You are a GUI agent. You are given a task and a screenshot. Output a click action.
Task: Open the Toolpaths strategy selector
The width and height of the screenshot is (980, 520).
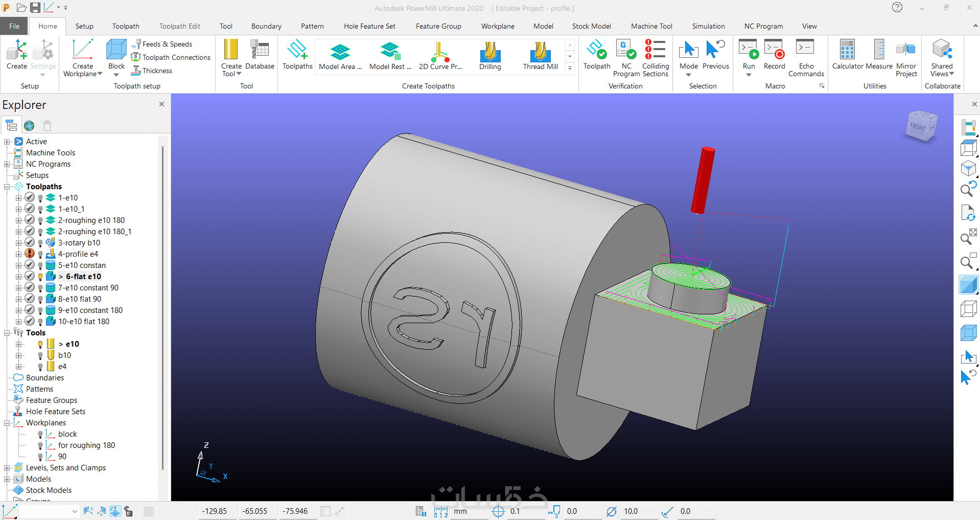pyautogui.click(x=297, y=54)
